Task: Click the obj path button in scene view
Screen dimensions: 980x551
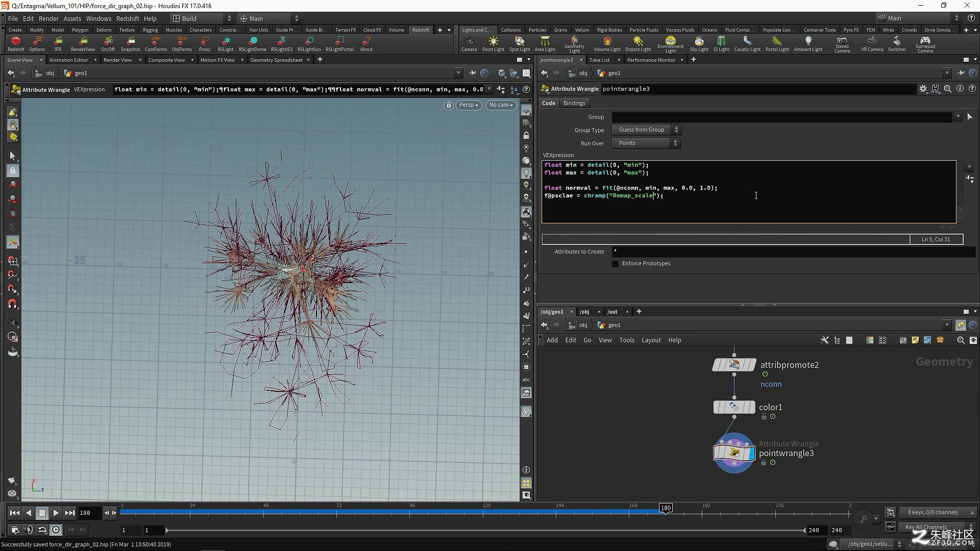Action: (x=45, y=73)
